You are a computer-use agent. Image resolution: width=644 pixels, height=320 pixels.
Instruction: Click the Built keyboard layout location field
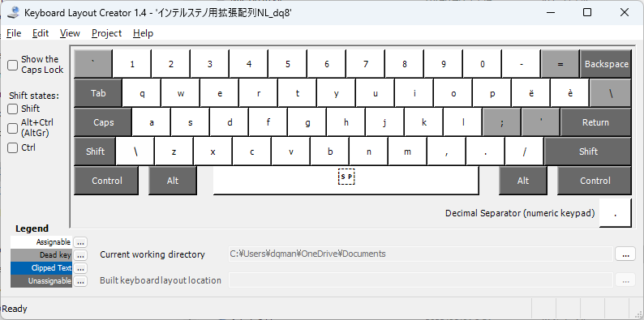tap(421, 280)
